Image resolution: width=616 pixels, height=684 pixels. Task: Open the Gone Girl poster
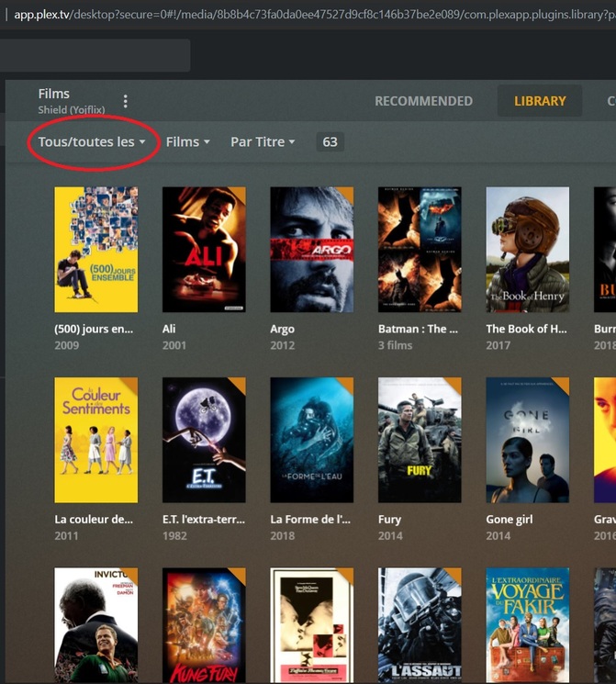[x=528, y=440]
